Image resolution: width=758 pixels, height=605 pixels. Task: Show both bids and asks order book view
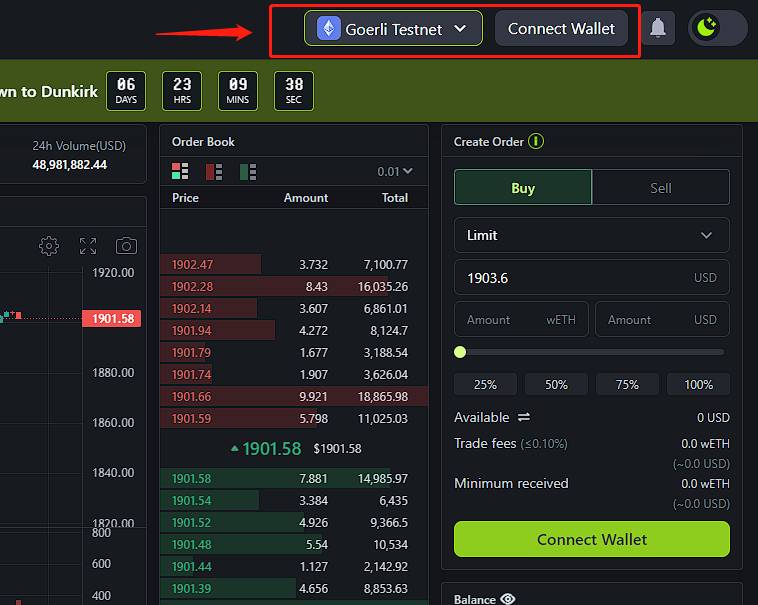coord(180,172)
